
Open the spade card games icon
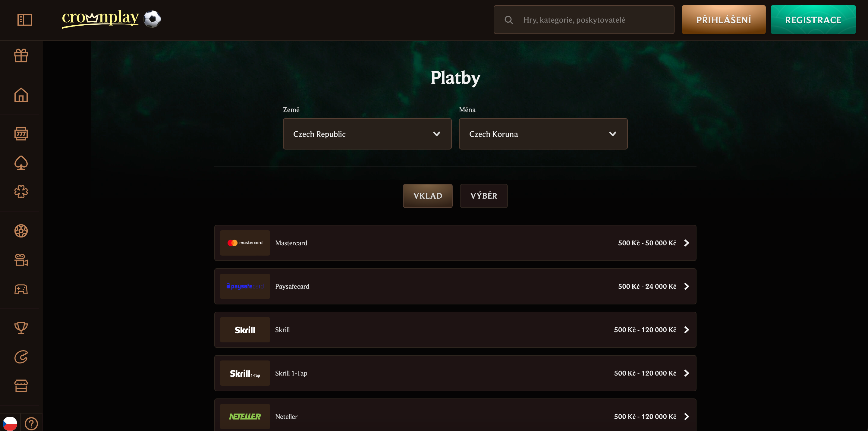(x=21, y=163)
